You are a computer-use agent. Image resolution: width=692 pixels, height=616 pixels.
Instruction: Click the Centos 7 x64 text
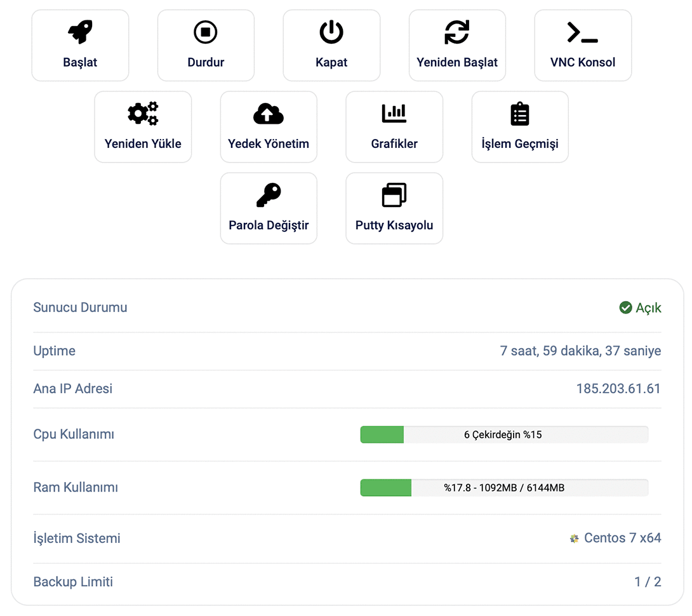click(622, 538)
